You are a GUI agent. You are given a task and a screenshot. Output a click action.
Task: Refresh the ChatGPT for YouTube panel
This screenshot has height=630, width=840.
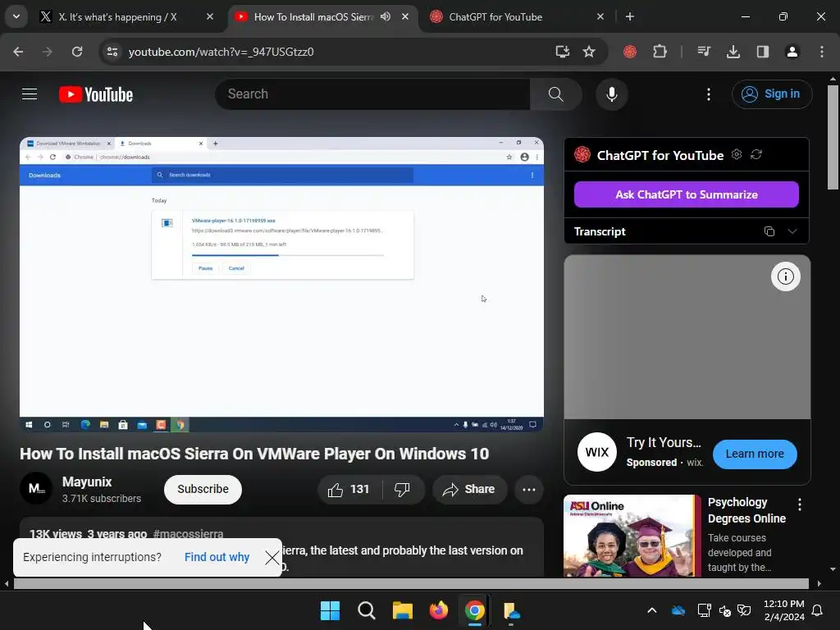(756, 154)
